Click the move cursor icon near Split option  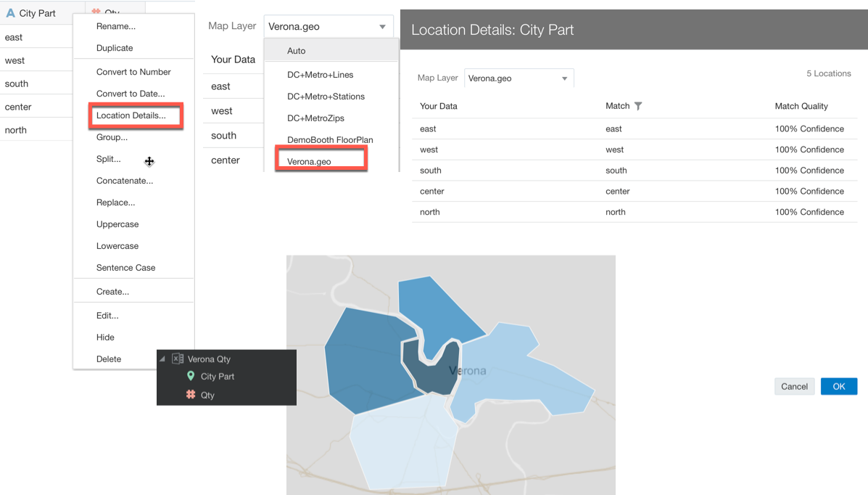149,161
